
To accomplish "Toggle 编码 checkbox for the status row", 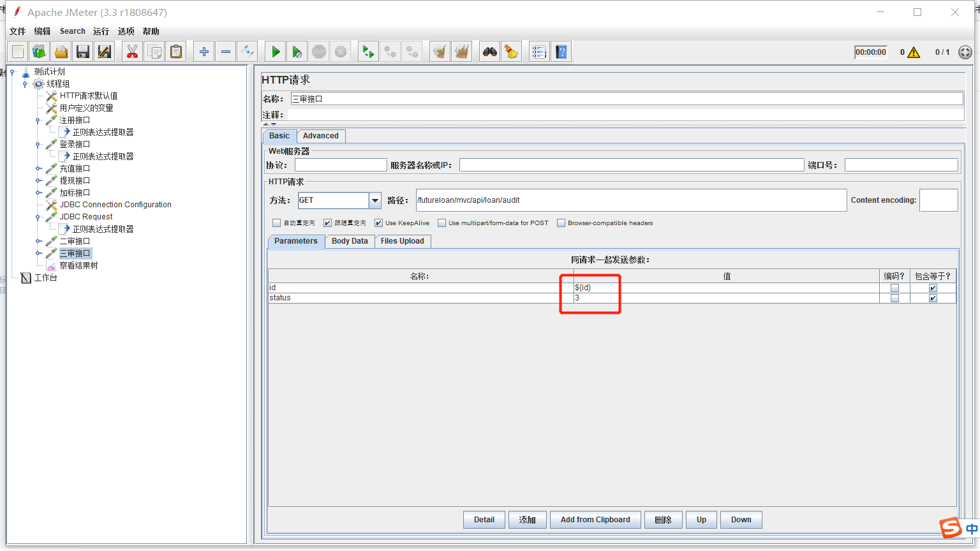I will point(895,298).
